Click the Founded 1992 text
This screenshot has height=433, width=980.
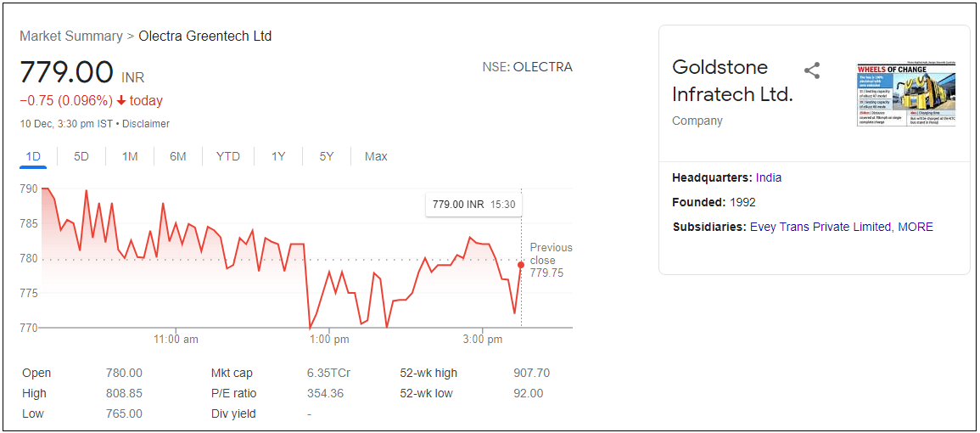(714, 203)
